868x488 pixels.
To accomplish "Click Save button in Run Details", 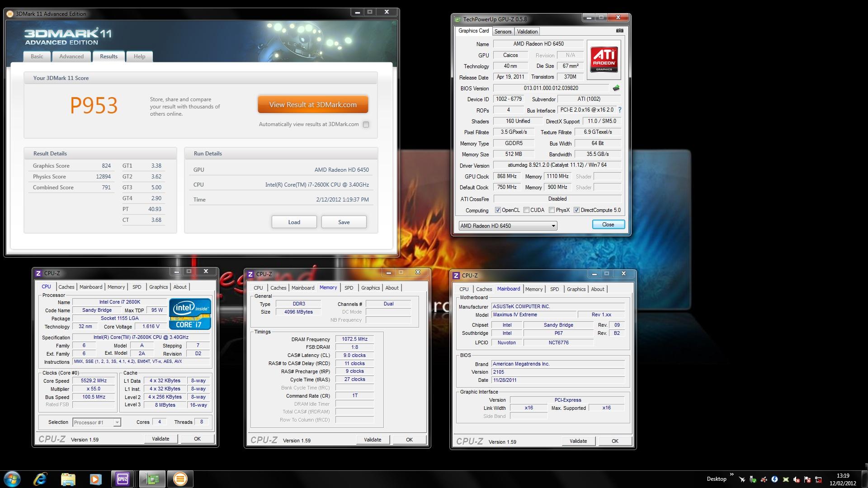I will (344, 222).
